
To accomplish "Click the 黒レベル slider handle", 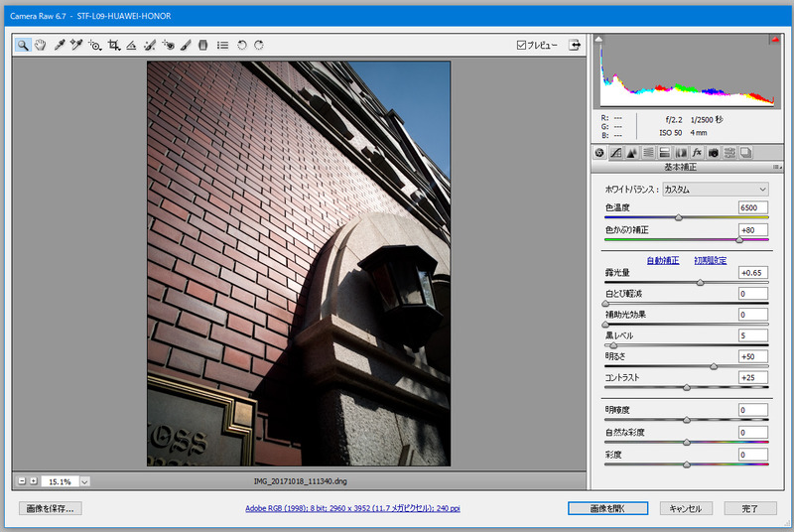I will pos(613,345).
